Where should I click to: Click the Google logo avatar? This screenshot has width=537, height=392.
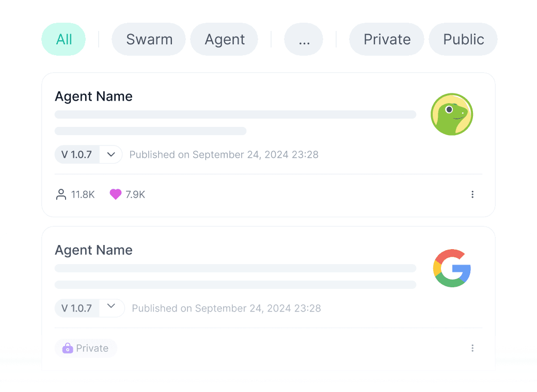click(x=452, y=268)
